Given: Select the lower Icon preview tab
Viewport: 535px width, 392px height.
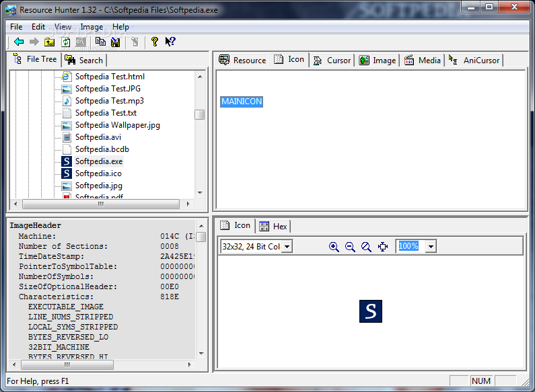Looking at the screenshot, I should pos(236,225).
